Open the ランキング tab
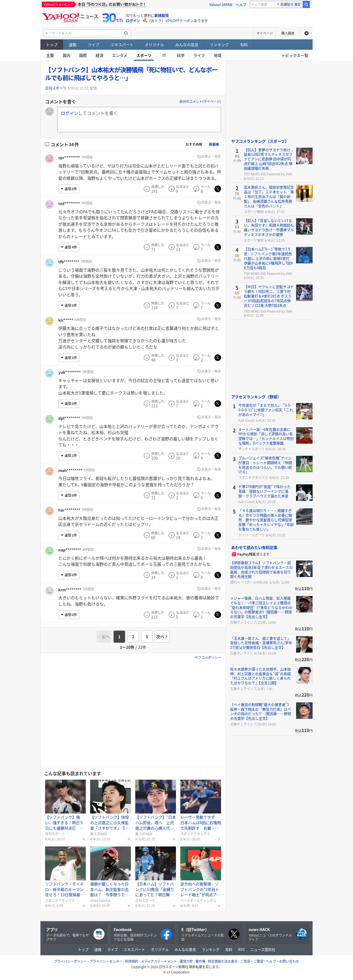This screenshot has height=980, width=353. pos(219,45)
